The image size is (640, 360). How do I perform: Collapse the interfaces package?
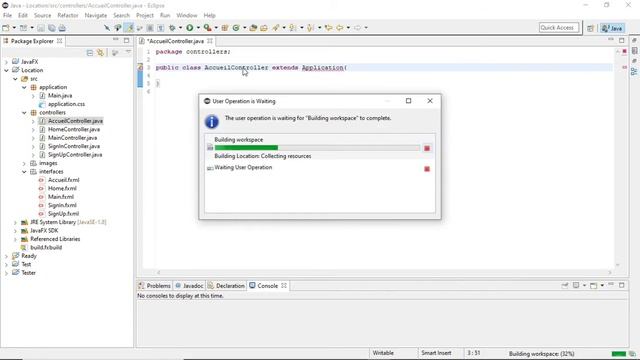[x=24, y=172]
